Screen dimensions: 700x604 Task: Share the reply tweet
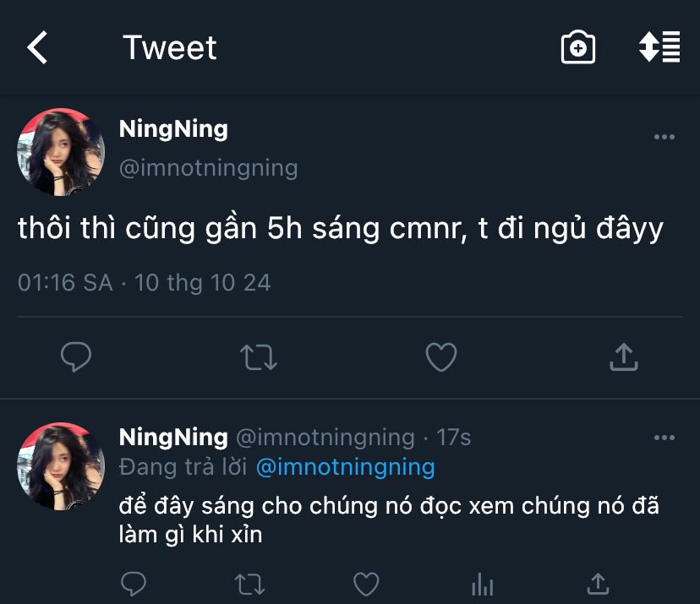[x=598, y=583]
